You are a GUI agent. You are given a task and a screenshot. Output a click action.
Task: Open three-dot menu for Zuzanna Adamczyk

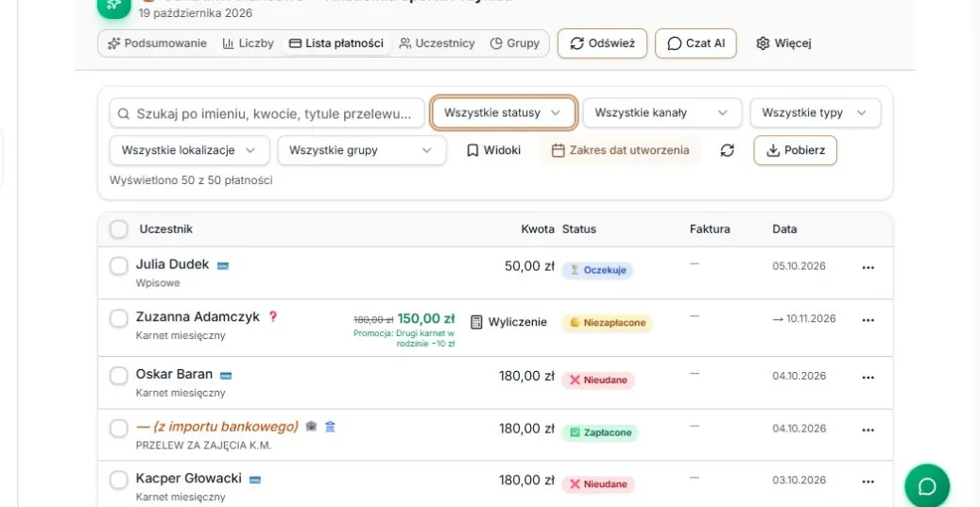coord(868,320)
